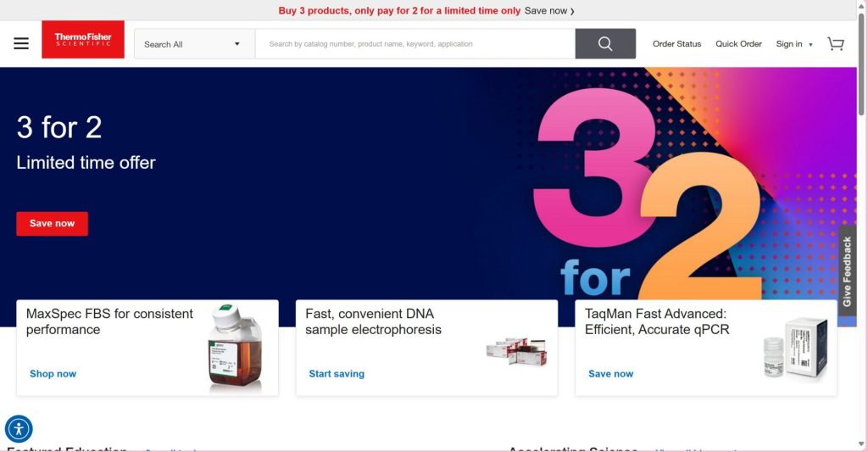Click the magnifying glass search button
This screenshot has width=868, height=452.
[x=605, y=44]
